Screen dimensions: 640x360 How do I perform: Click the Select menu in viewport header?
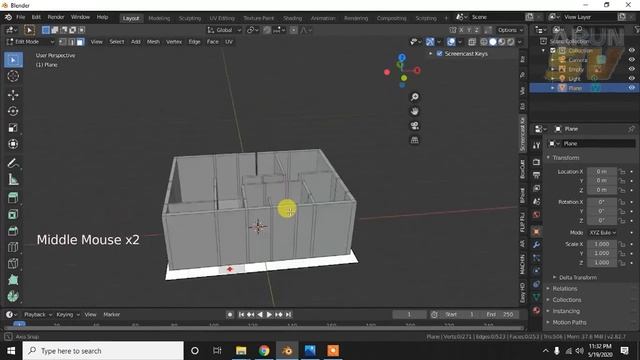(116, 42)
